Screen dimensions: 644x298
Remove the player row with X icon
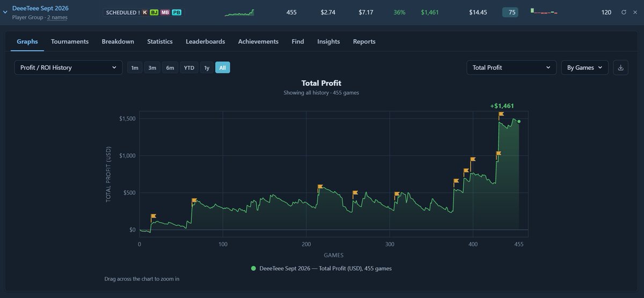(635, 12)
